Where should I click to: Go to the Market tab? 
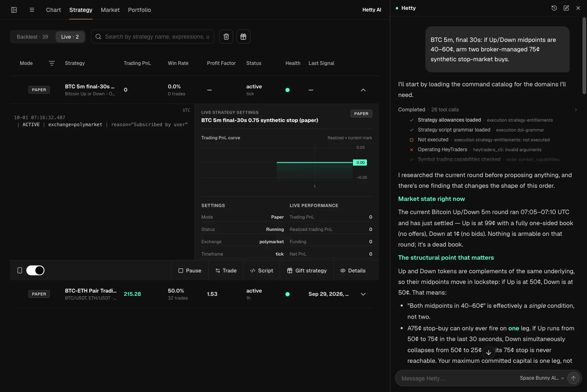click(110, 10)
